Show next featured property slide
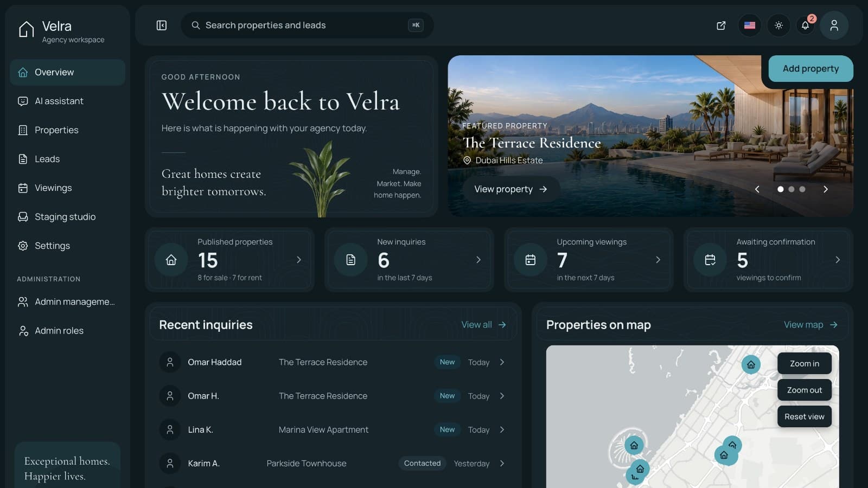 pyautogui.click(x=826, y=189)
